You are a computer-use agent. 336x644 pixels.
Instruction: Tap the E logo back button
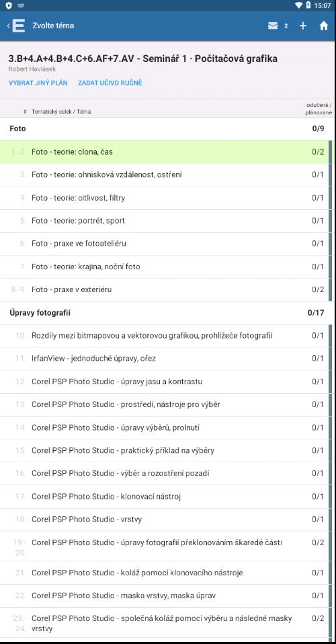[16, 26]
